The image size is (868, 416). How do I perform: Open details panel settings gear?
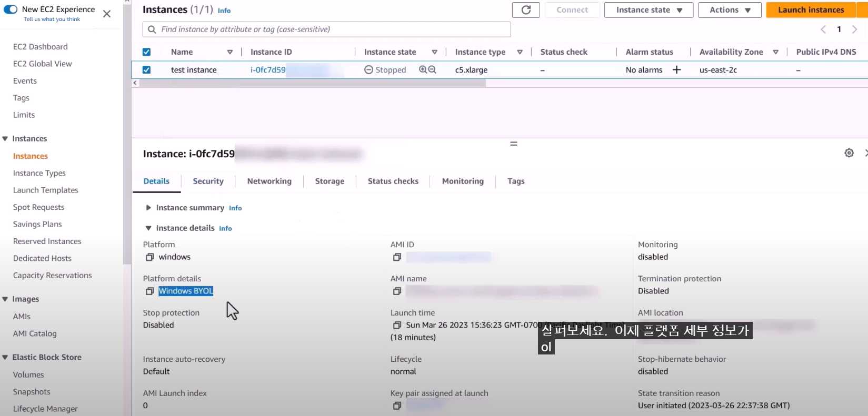(x=849, y=153)
